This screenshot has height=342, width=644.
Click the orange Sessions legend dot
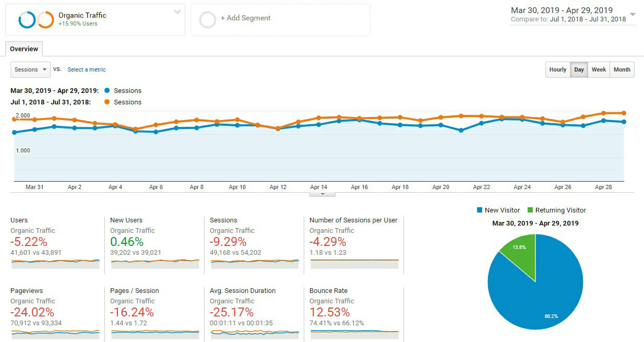click(106, 102)
